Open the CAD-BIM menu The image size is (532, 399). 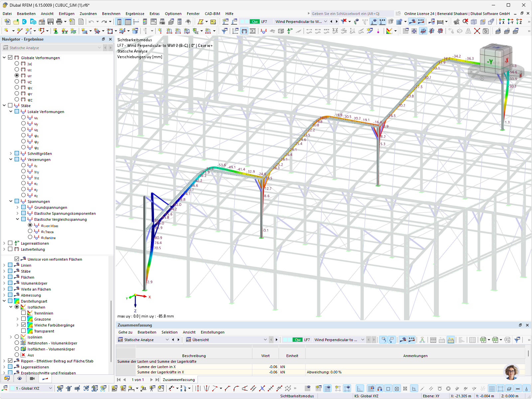tap(212, 14)
